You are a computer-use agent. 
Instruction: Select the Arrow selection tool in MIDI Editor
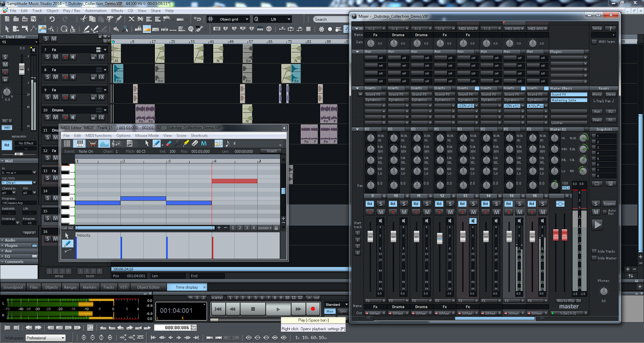[147, 143]
